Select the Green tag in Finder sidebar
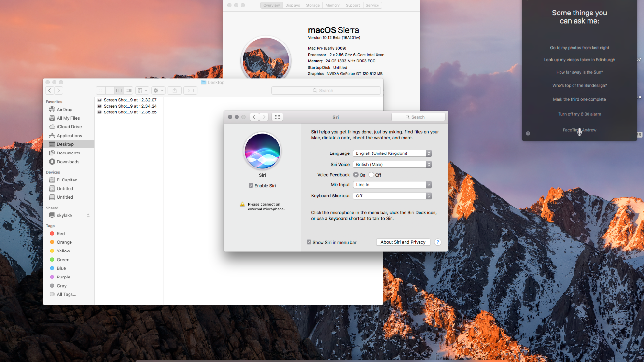 69,260
